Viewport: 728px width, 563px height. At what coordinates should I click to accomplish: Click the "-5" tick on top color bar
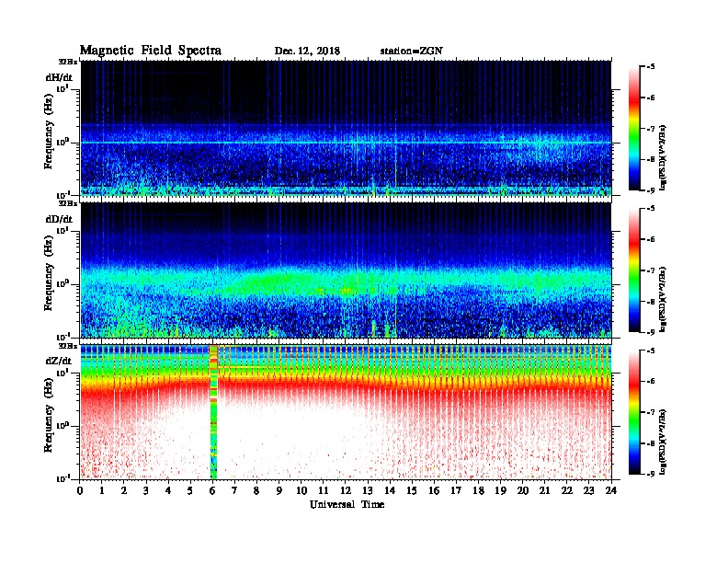pyautogui.click(x=650, y=67)
